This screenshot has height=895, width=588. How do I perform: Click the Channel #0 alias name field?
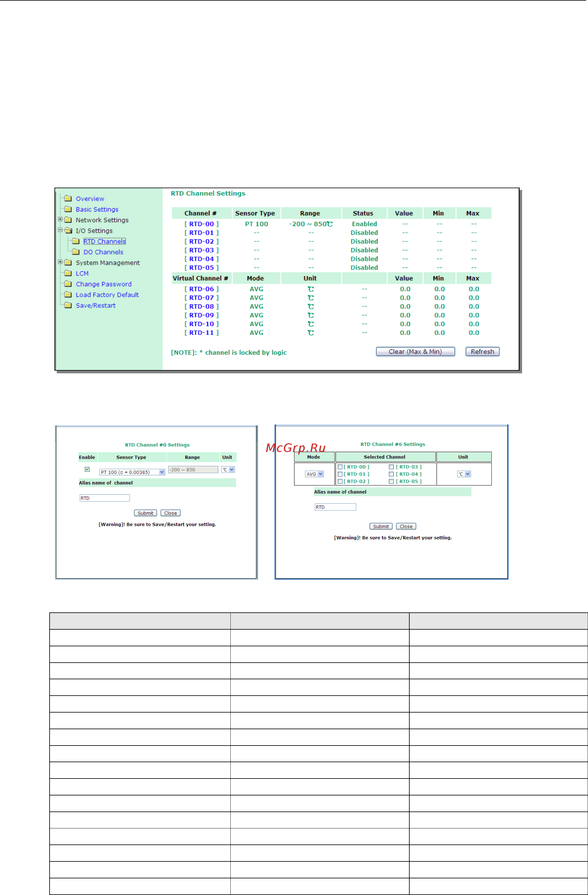[x=105, y=498]
